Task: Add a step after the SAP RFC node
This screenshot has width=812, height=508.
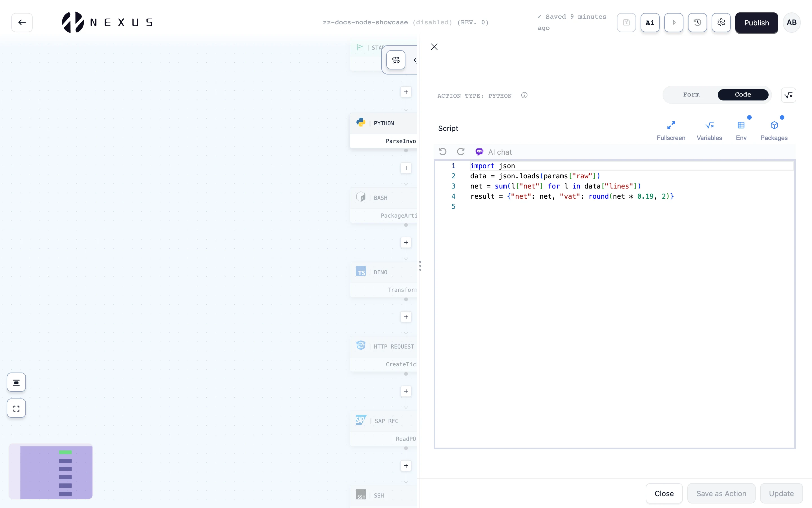Action: 406,466
